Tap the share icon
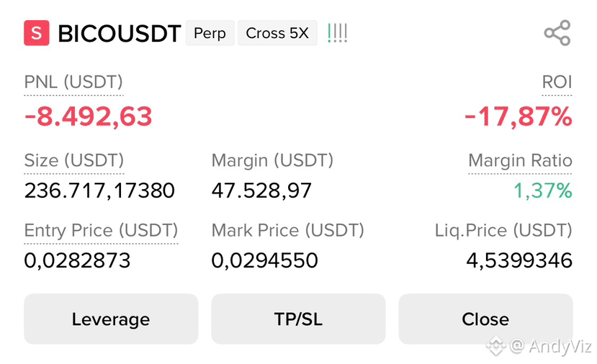The width and height of the screenshot is (597, 364). click(557, 33)
